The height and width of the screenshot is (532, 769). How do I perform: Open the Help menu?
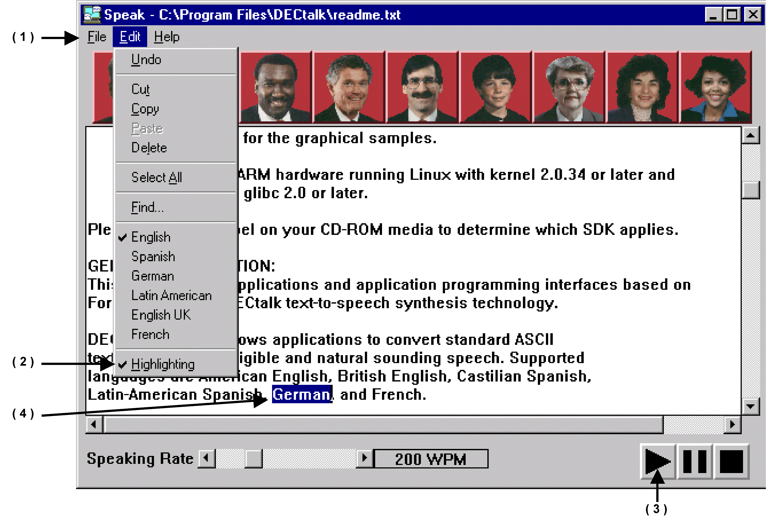[x=167, y=37]
